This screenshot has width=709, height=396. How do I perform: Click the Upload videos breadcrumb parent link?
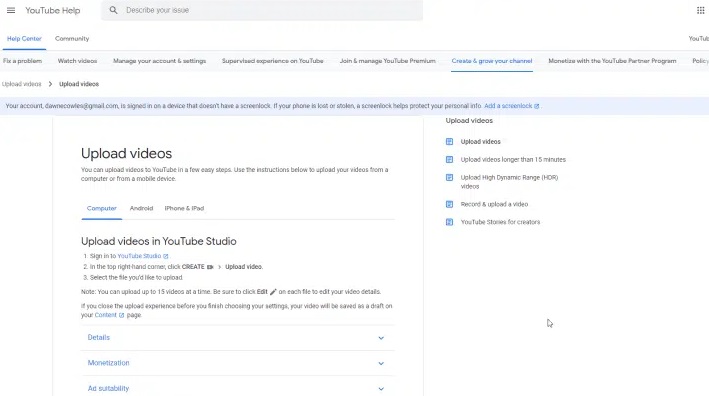coord(21,84)
